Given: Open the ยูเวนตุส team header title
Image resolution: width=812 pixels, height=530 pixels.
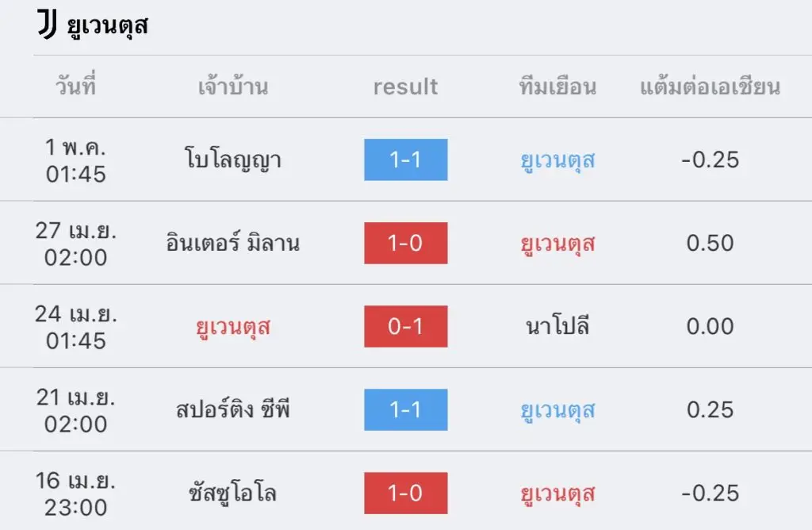Looking at the screenshot, I should coord(108,26).
